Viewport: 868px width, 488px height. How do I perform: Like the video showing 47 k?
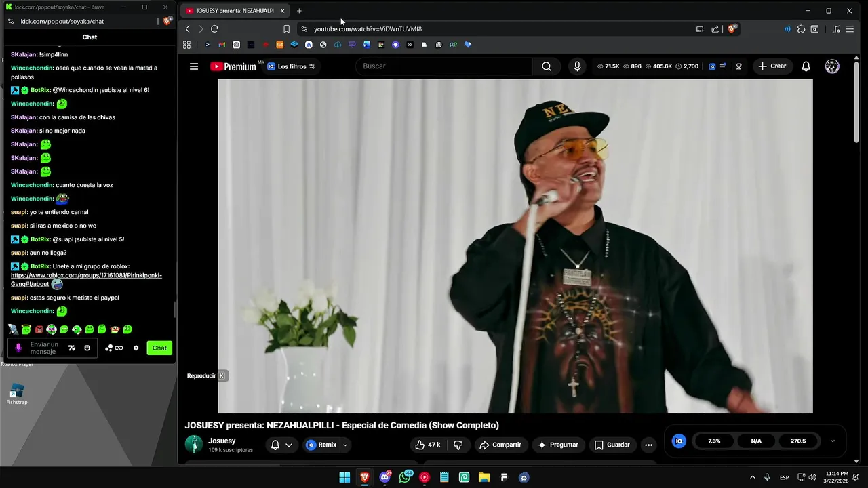pos(428,445)
